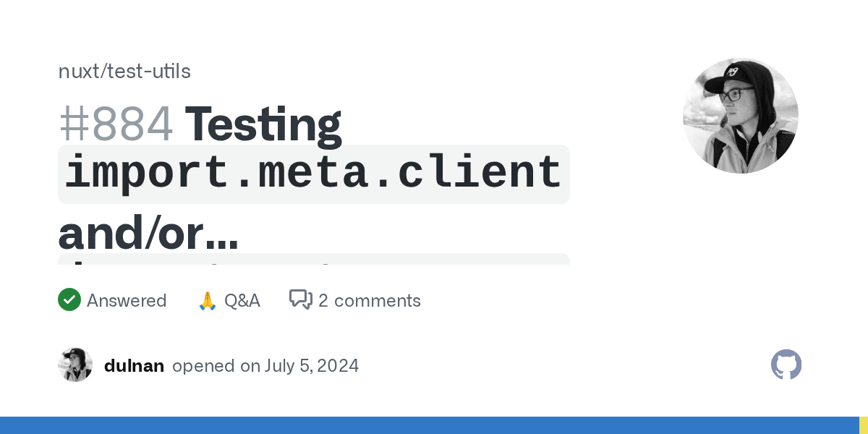Open the 2 comments link

pos(369,300)
